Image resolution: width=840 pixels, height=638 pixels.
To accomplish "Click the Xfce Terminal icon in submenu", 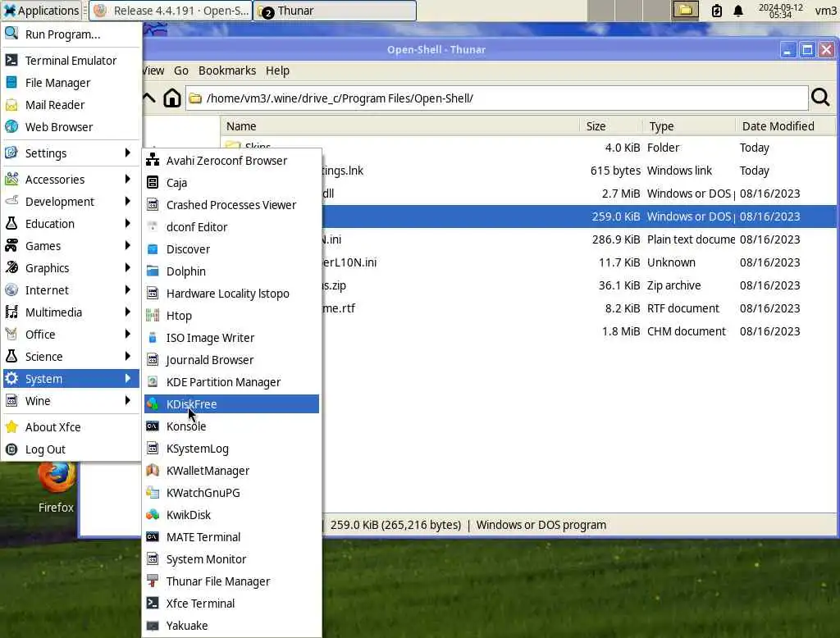I will tap(153, 603).
